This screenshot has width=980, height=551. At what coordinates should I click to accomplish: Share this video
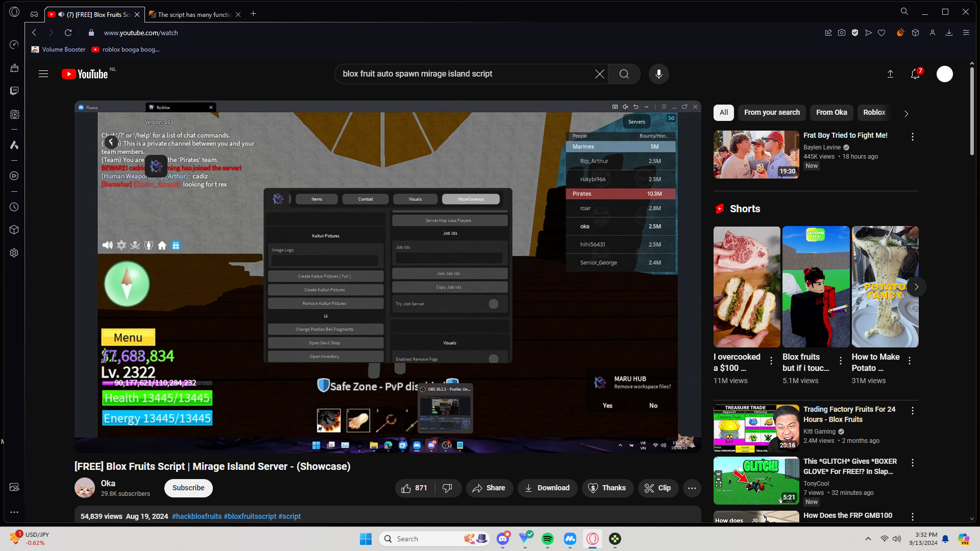click(489, 488)
